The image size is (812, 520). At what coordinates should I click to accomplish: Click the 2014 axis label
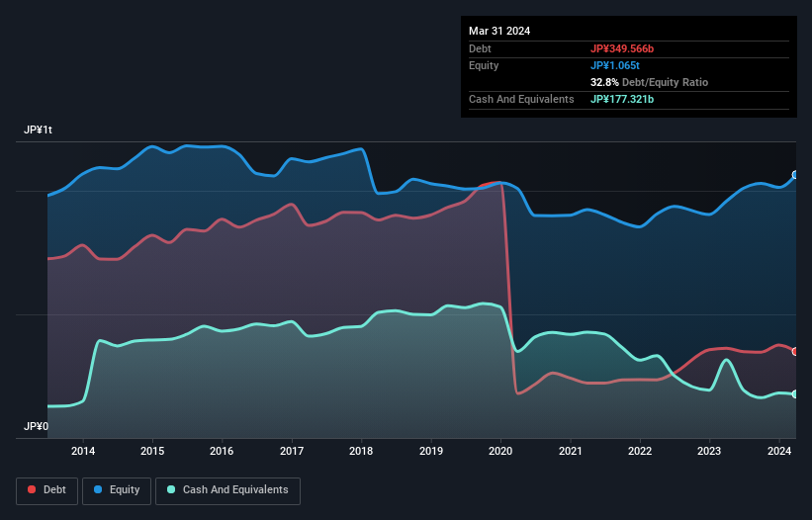point(83,451)
